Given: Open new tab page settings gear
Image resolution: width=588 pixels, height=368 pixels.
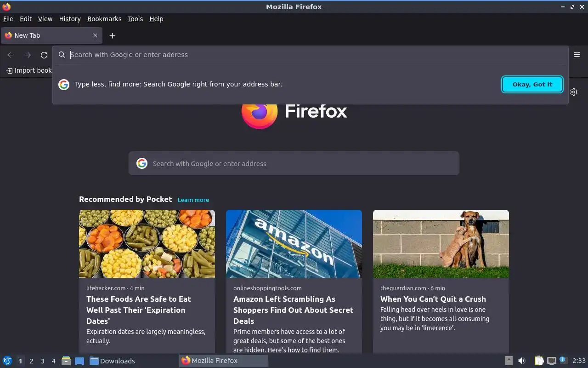Looking at the screenshot, I should [574, 92].
